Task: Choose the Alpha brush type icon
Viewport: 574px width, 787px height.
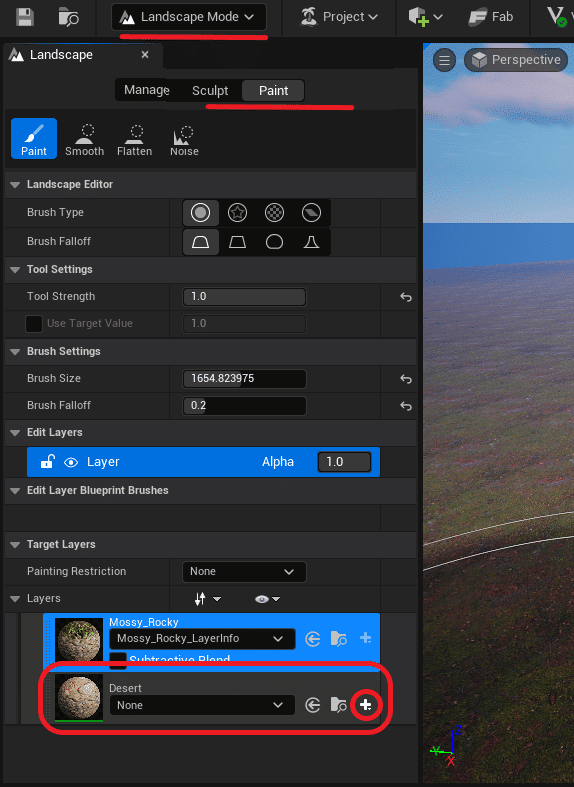Action: tap(237, 213)
